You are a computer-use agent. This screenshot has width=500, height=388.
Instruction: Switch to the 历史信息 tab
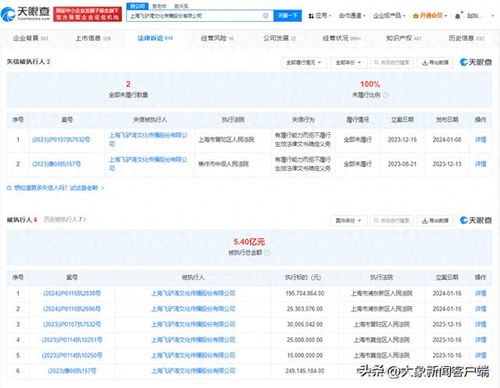(x=466, y=38)
